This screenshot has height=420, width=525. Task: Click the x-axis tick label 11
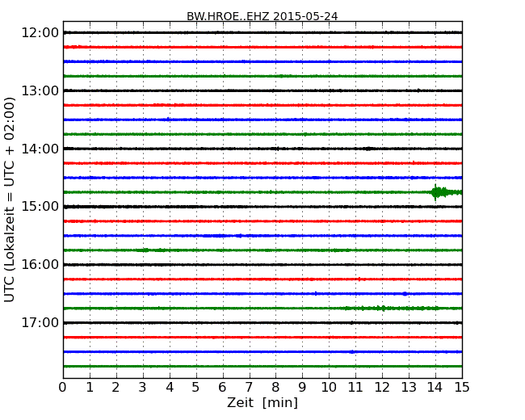355,388
